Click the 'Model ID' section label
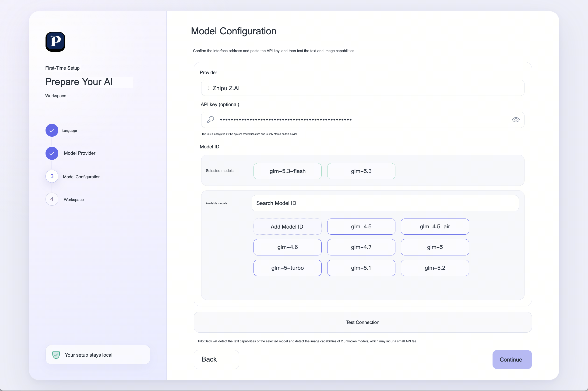 point(209,147)
